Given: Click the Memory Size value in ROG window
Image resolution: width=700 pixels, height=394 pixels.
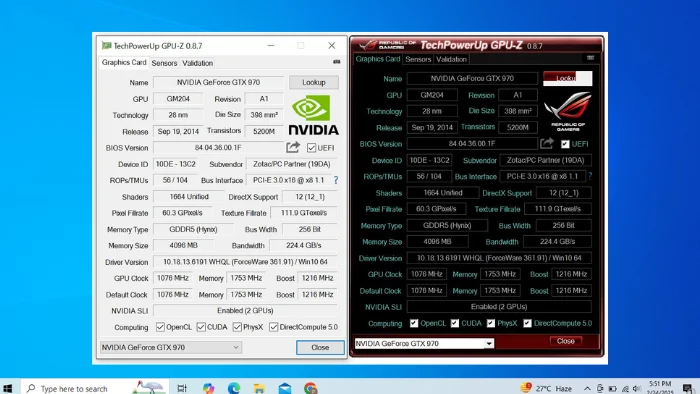Looking at the screenshot, I should click(438, 241).
